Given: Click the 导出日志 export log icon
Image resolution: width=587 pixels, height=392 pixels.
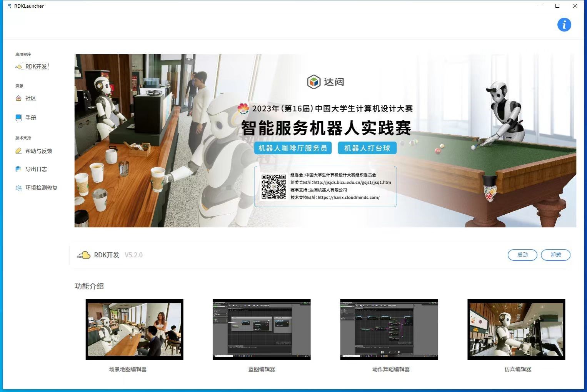Looking at the screenshot, I should pyautogui.click(x=18, y=169).
